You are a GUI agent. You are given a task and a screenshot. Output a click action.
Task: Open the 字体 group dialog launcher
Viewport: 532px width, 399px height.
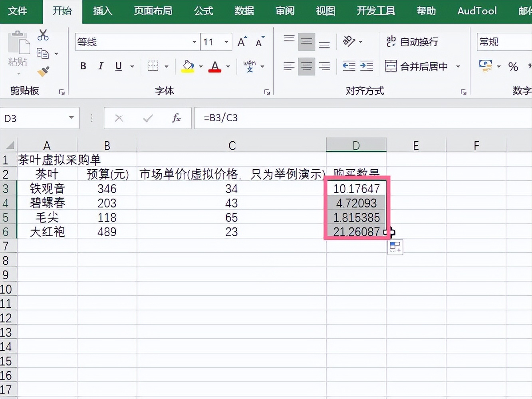(267, 92)
